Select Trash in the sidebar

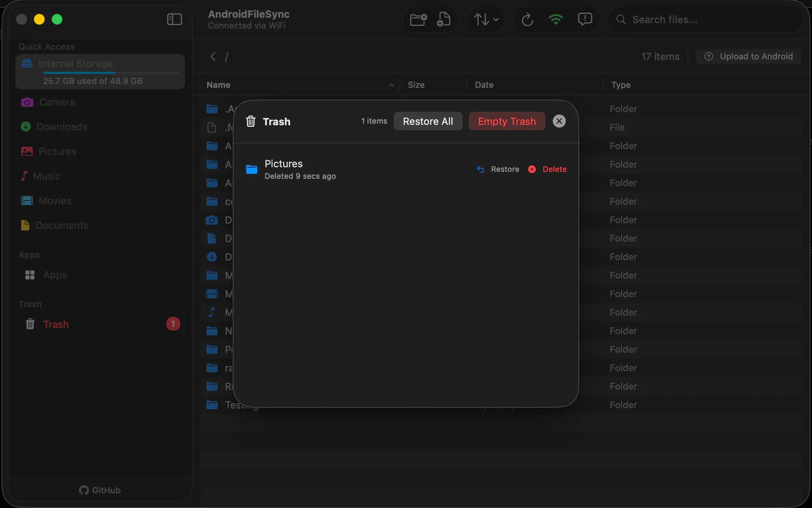(x=100, y=324)
